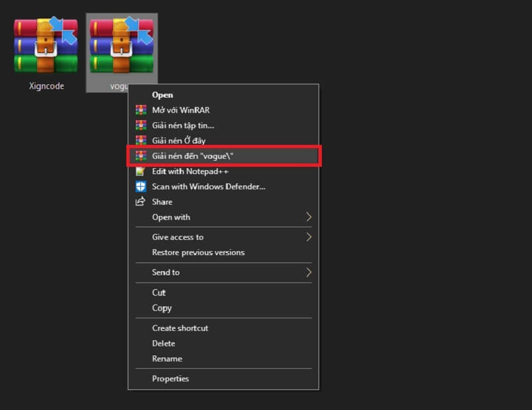Expand the "Give access to" submenu arrow
The image size is (532, 410).
[309, 237]
